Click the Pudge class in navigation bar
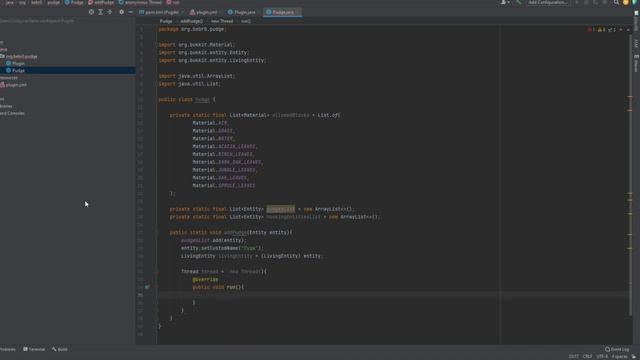Image resolution: width=640 pixels, height=360 pixels. click(x=74, y=2)
